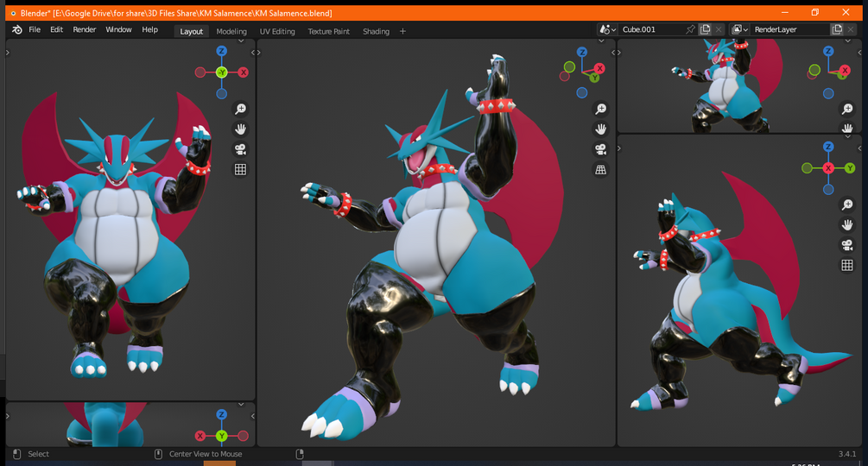Remove the RenderLayer view layer
Viewport: 868px width, 466px height.
pyautogui.click(x=851, y=29)
